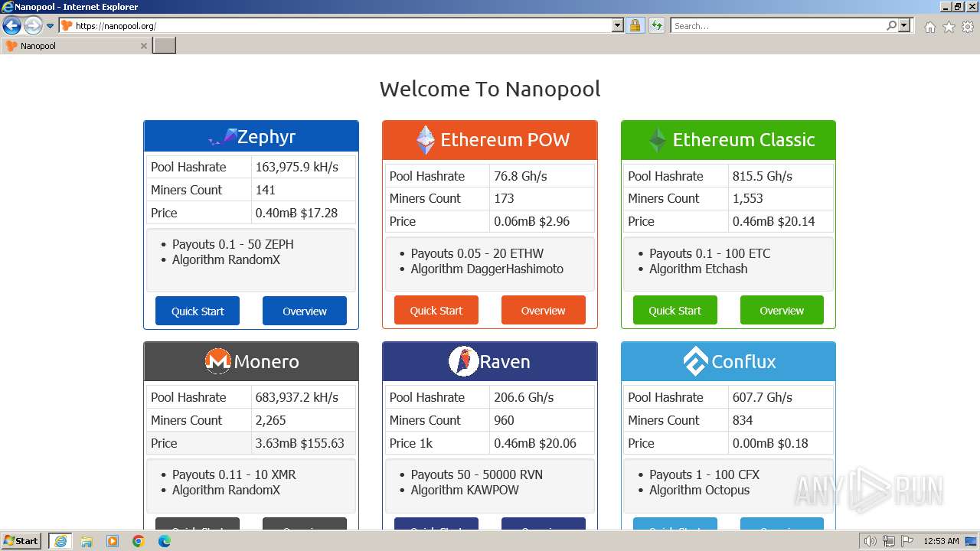
Task: Click inside the Search box
Action: pyautogui.click(x=777, y=26)
